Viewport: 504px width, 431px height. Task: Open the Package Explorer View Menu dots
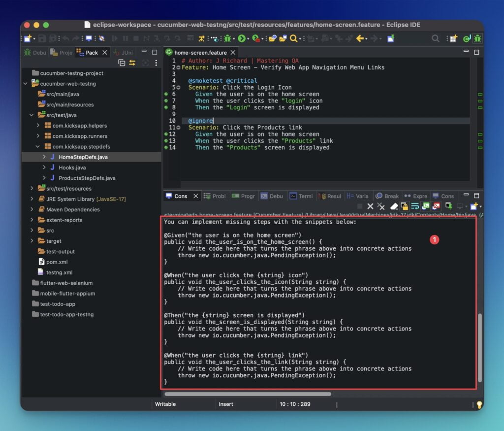click(x=156, y=63)
